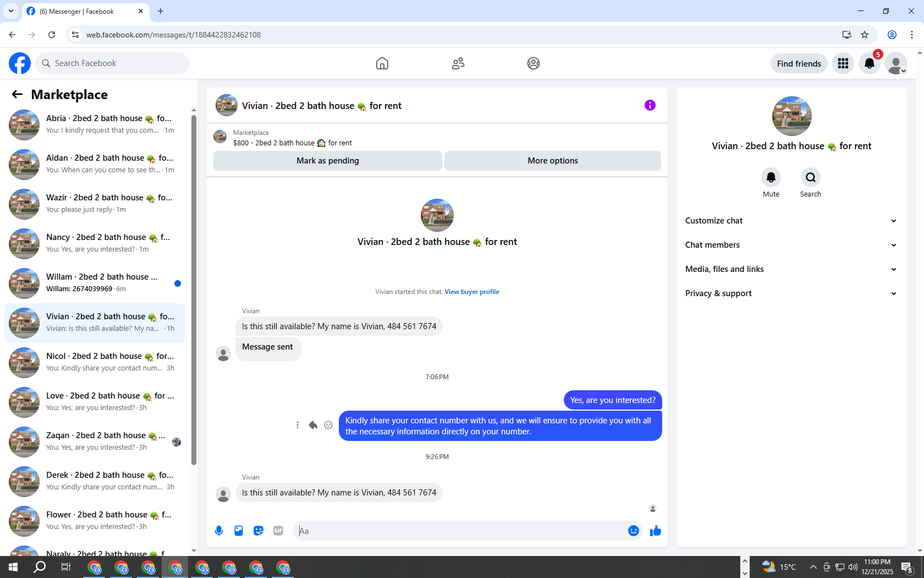Focus the Aa message input box
The height and width of the screenshot is (578, 924).
pos(460,531)
